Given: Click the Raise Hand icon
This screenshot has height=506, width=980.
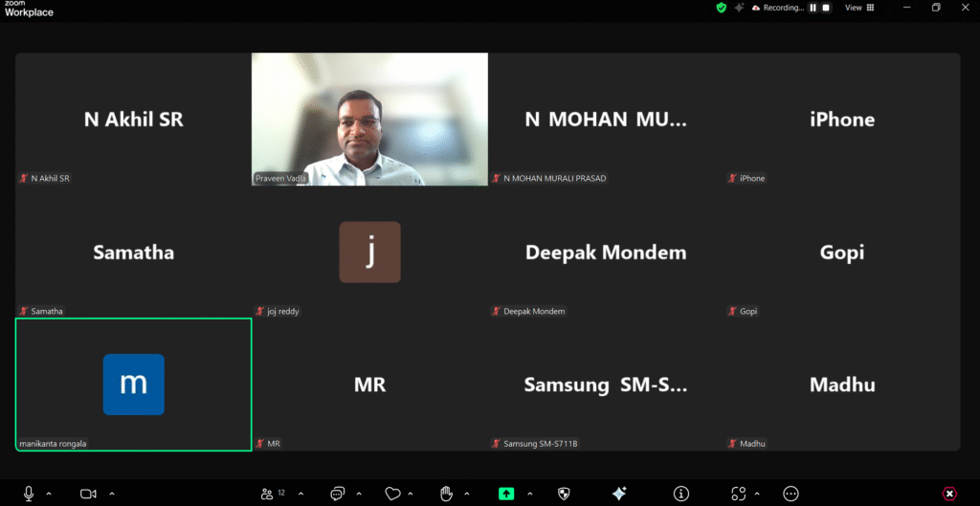Looking at the screenshot, I should (446, 494).
